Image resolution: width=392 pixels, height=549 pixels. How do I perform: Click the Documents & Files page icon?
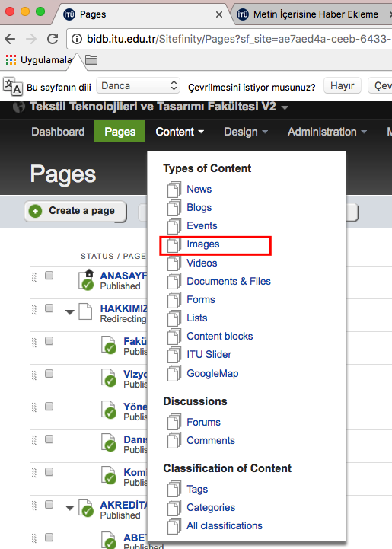click(x=174, y=281)
